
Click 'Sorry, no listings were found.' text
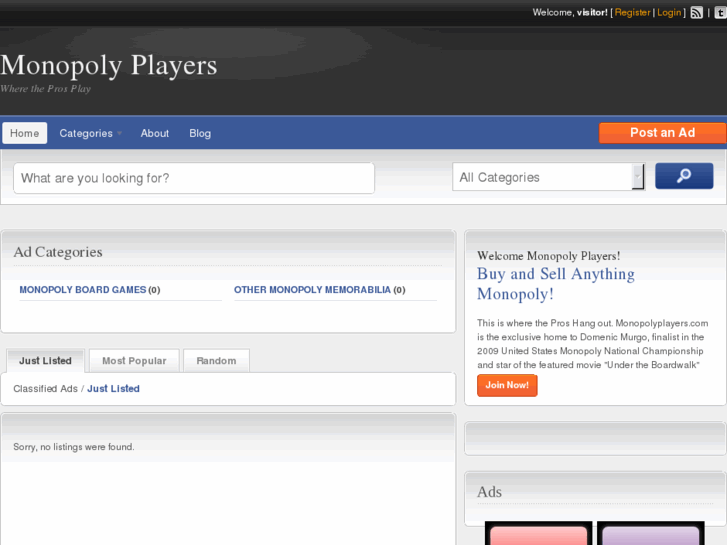click(x=74, y=447)
